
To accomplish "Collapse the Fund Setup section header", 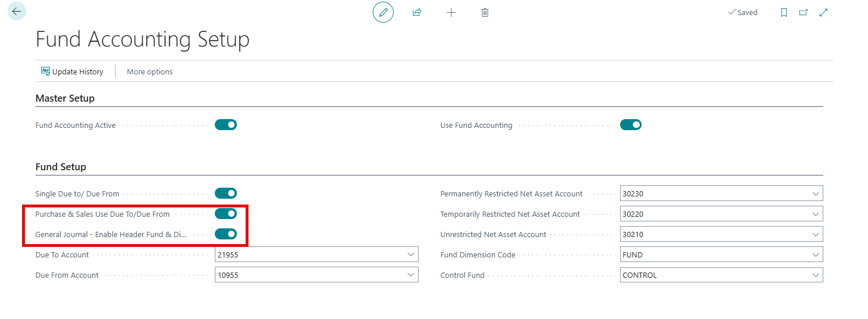I will coord(61,167).
